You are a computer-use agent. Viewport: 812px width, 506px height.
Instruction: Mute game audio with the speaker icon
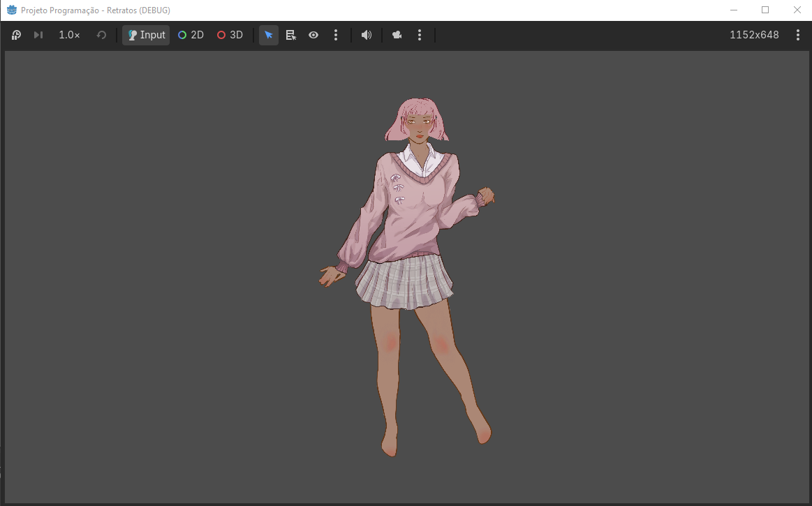pos(366,35)
